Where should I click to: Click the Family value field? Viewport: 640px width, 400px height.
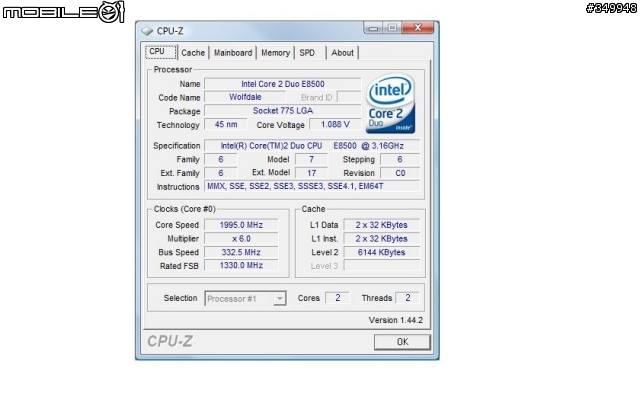[x=220, y=160]
